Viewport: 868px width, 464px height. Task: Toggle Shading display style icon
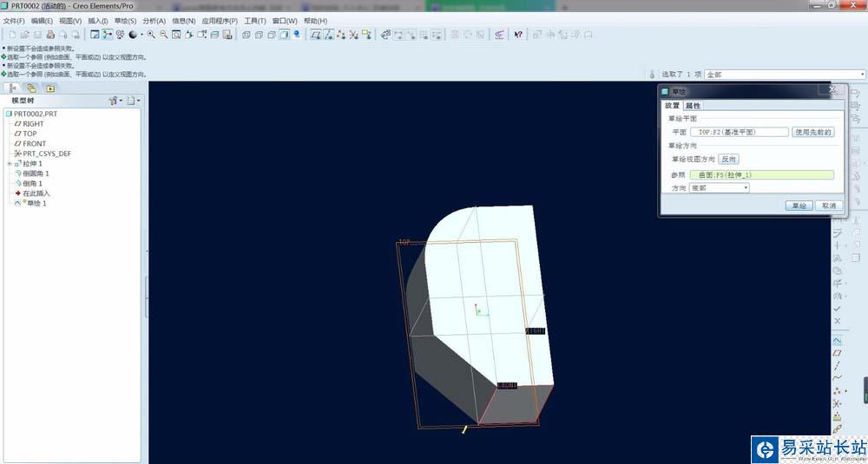284,35
